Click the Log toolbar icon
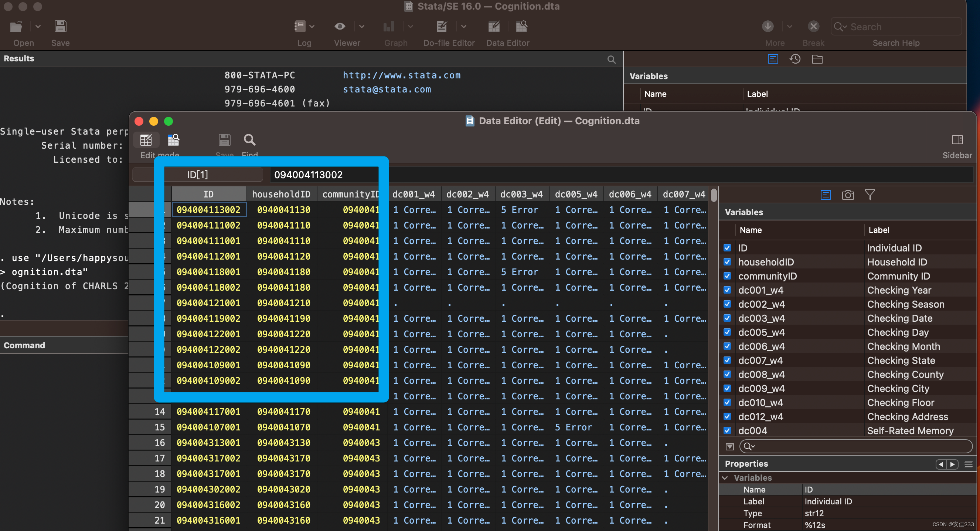Image resolution: width=980 pixels, height=531 pixels. pos(300,27)
